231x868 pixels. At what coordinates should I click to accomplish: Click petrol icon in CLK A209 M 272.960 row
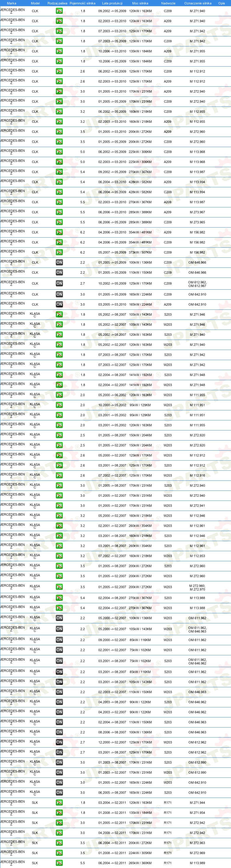[59, 132]
